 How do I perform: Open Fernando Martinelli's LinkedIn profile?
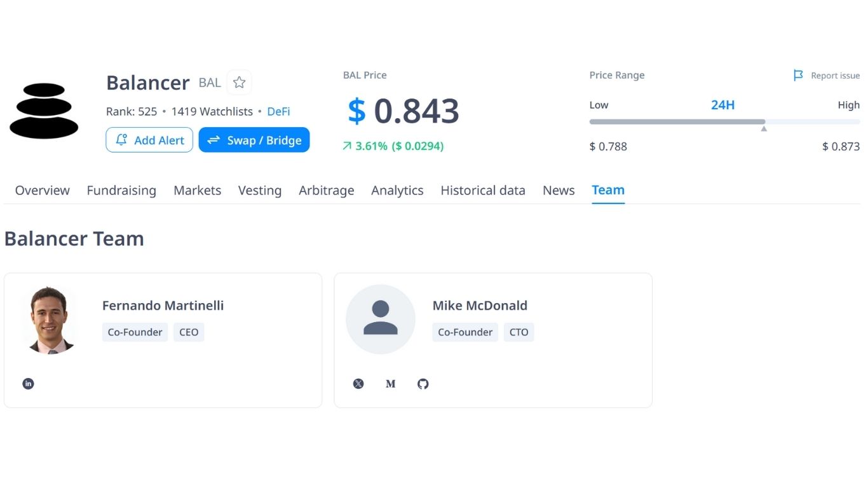click(28, 384)
